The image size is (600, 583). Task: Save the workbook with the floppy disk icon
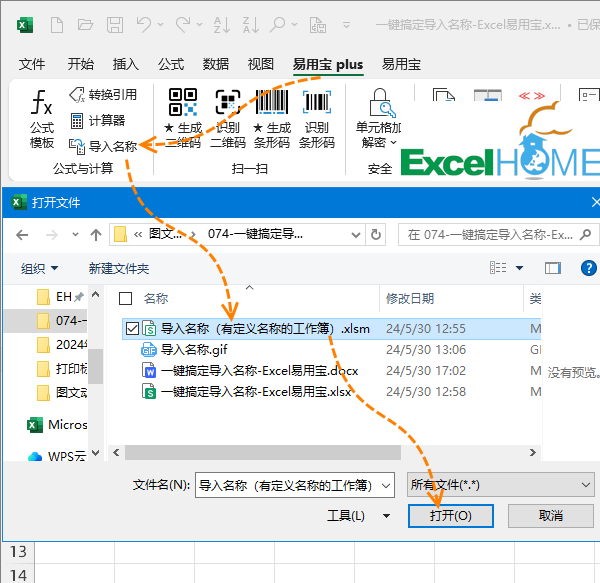click(114, 25)
